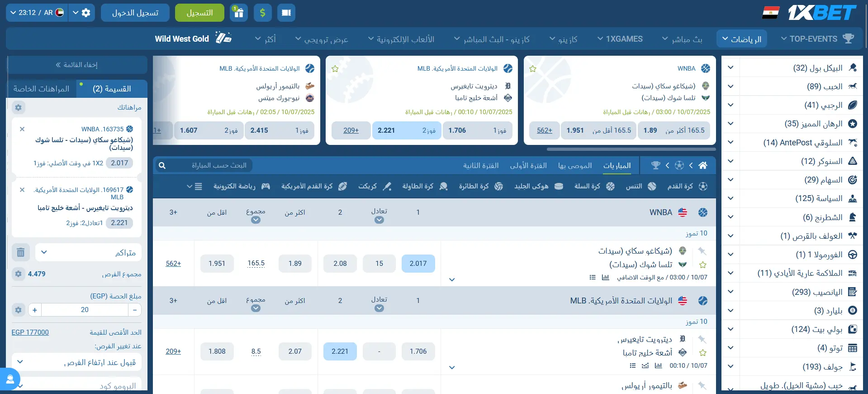Open the متراكم bet type dropdown
Image resolution: width=868 pixels, height=394 pixels.
click(x=88, y=252)
